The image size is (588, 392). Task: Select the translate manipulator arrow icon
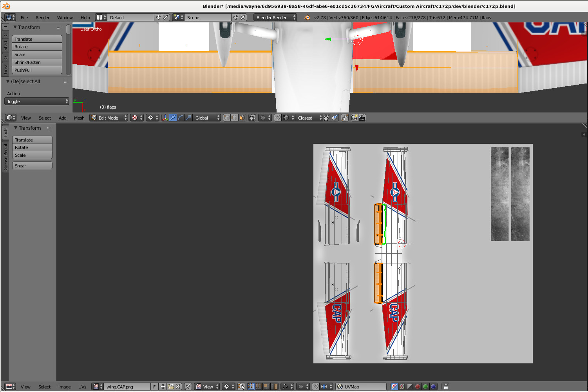(x=173, y=118)
